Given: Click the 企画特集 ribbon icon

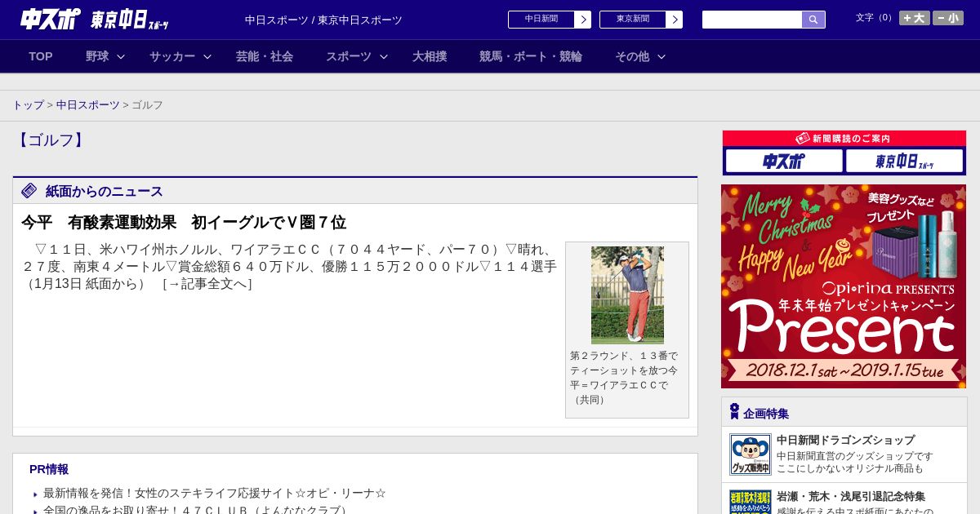Looking at the screenshot, I should 734,411.
